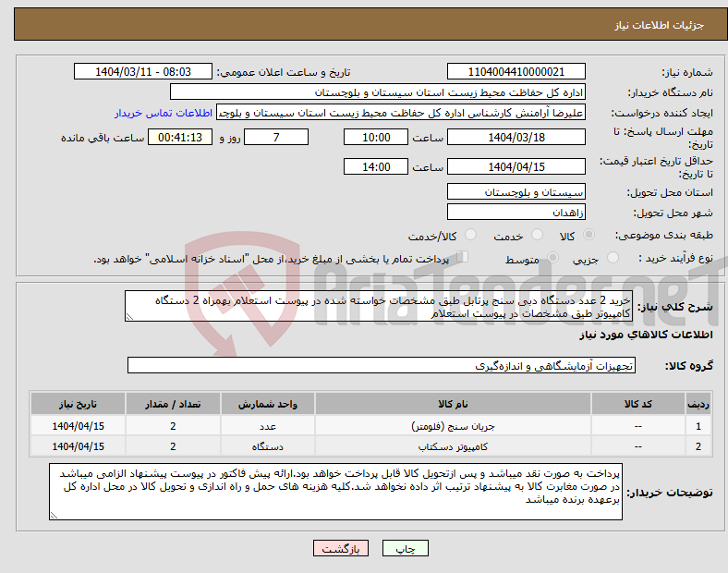This screenshot has height=573, width=728.
Task: Click the announcement date field 1404/03/11 - 08:03
Action: click(x=143, y=72)
